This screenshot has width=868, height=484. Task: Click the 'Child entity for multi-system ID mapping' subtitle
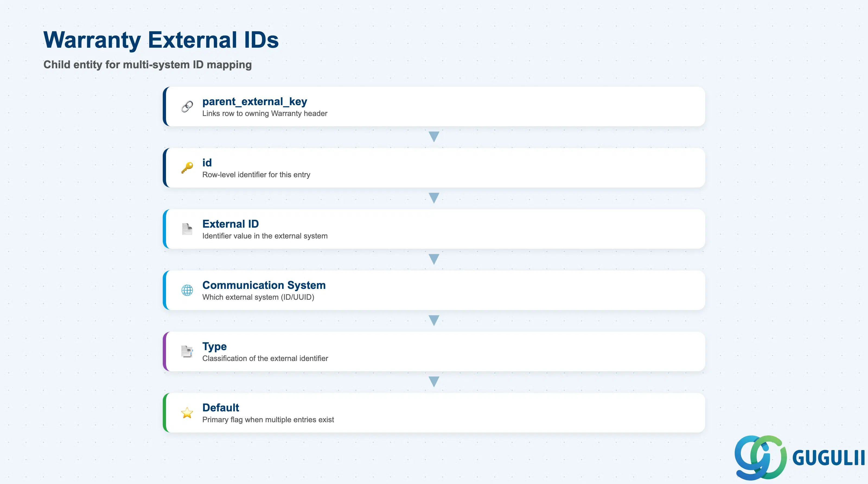coord(148,64)
